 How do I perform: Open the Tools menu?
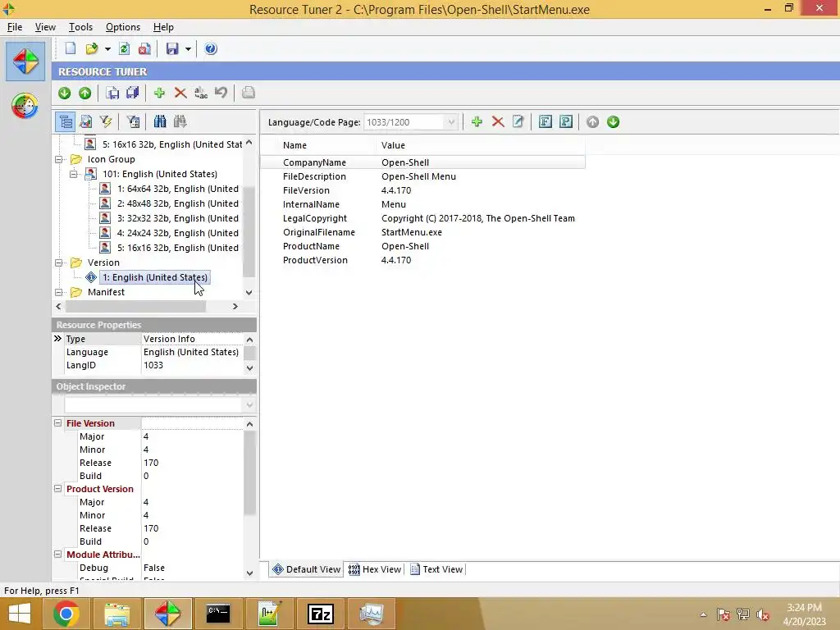80,27
